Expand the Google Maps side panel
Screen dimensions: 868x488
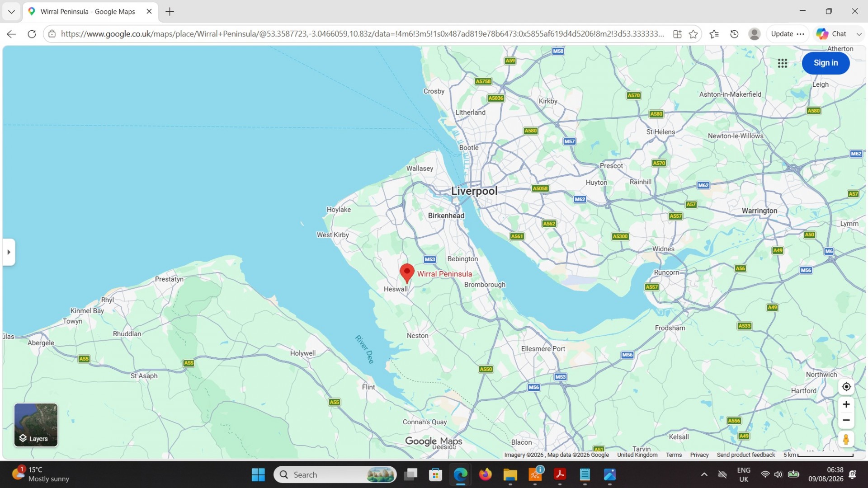pyautogui.click(x=9, y=252)
